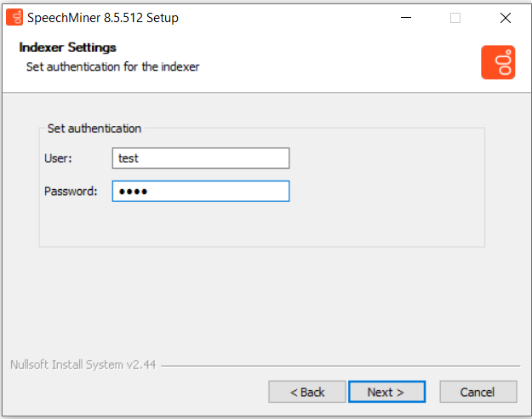Screen dimensions: 532x419
Task: Go to the previous page with Back
Action: click(307, 392)
